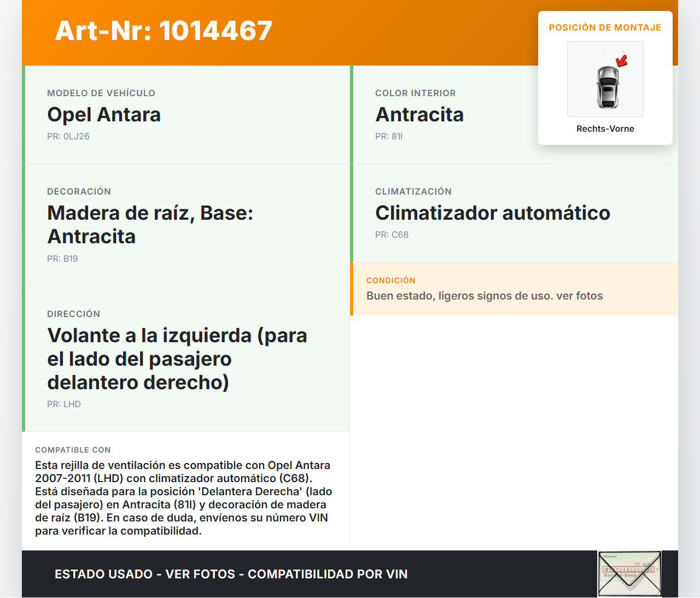Click the PR: C68 code

coord(392,234)
